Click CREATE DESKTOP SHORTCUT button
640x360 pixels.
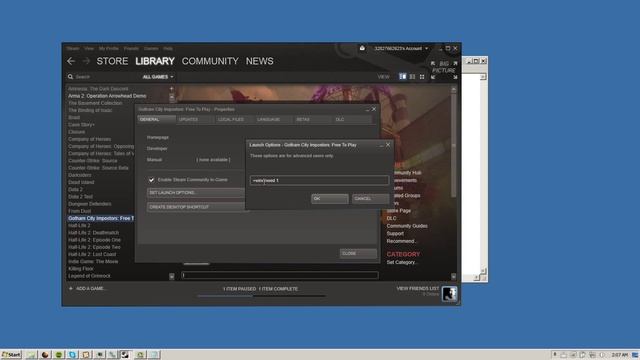(x=196, y=207)
